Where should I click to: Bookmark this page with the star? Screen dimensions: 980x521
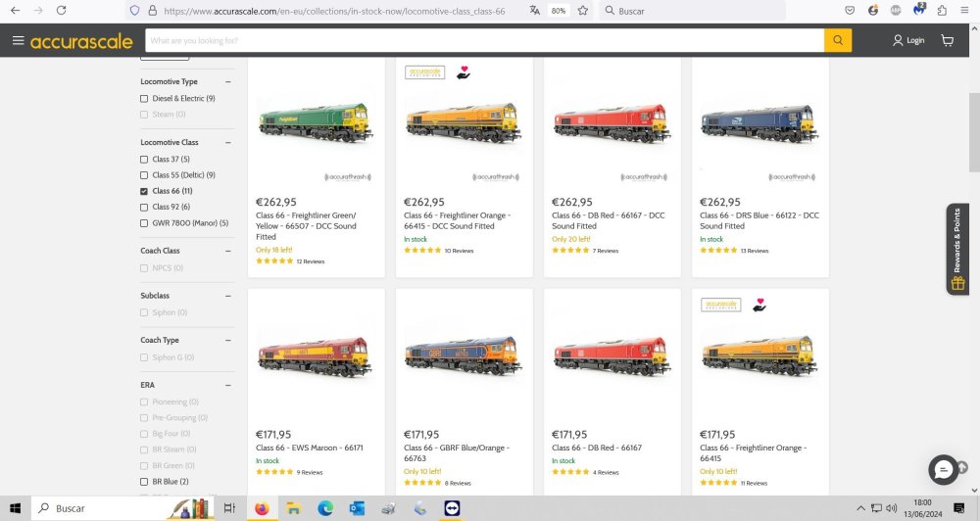pyautogui.click(x=582, y=11)
